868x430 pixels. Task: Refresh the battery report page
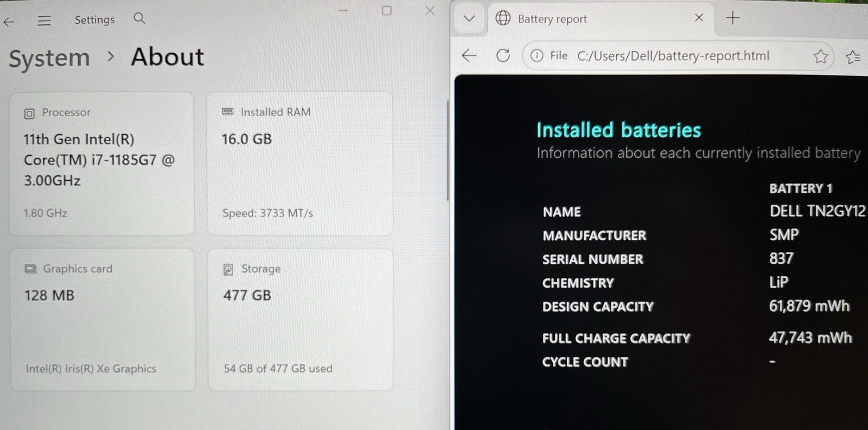coord(503,55)
